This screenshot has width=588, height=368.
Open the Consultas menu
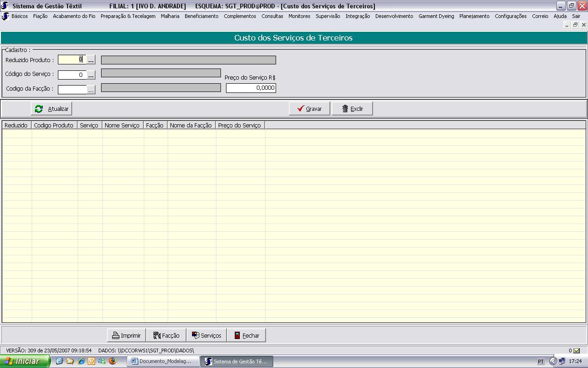[x=272, y=16]
